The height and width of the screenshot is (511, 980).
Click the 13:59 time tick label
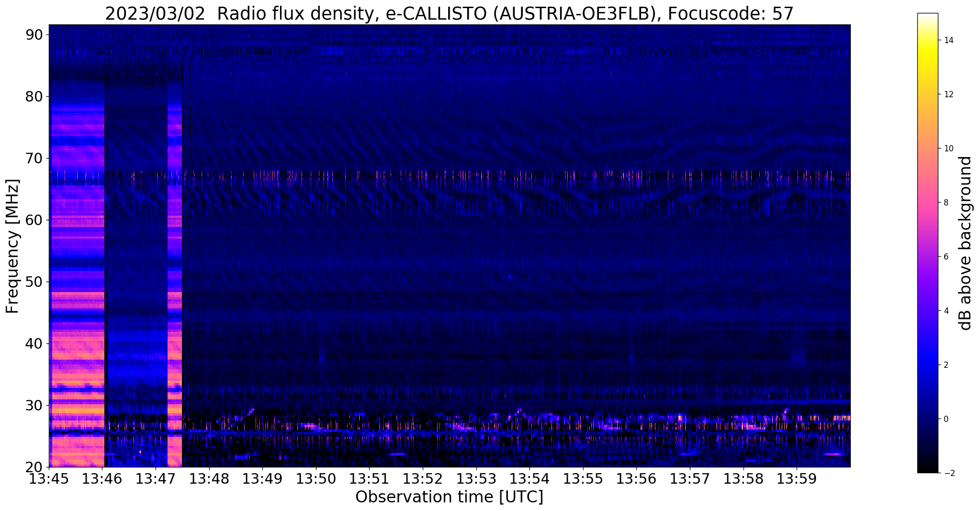797,478
